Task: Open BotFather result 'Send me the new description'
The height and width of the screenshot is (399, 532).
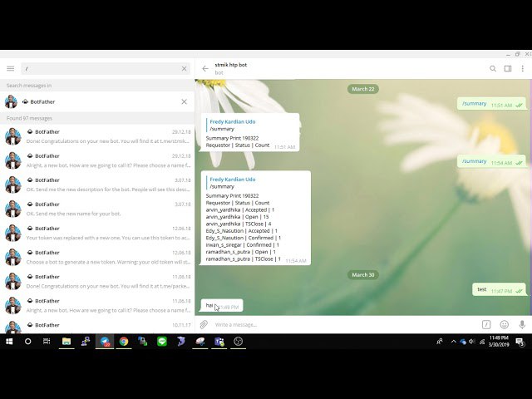Action: pyautogui.click(x=97, y=185)
